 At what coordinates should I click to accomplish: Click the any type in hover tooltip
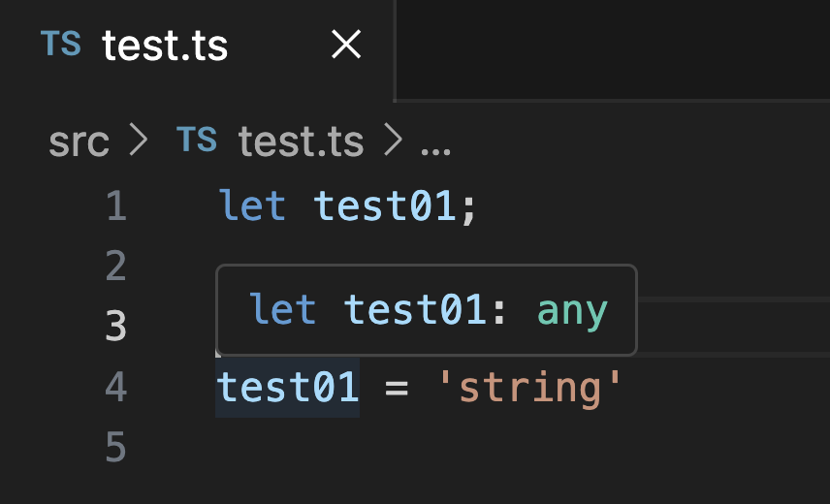point(572,312)
